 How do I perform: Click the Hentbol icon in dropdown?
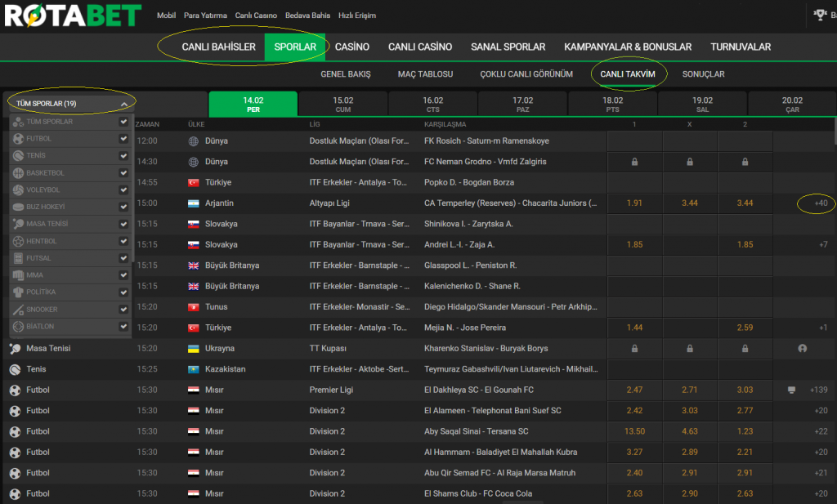click(x=18, y=241)
